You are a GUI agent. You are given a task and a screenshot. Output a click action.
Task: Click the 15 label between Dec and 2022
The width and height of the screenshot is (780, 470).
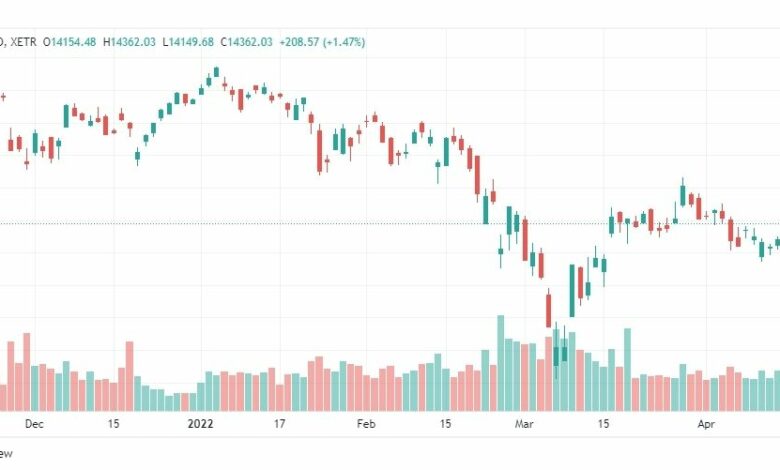(113, 424)
